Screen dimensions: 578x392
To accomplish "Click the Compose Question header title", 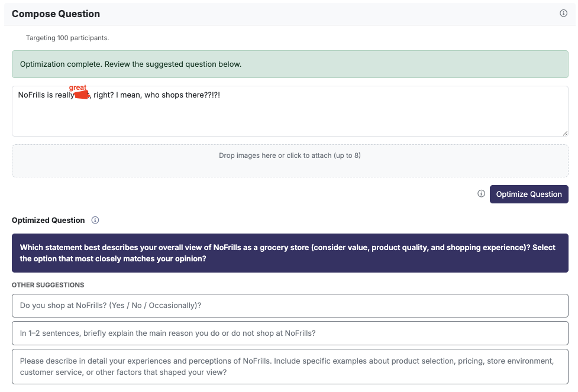I will pos(56,13).
